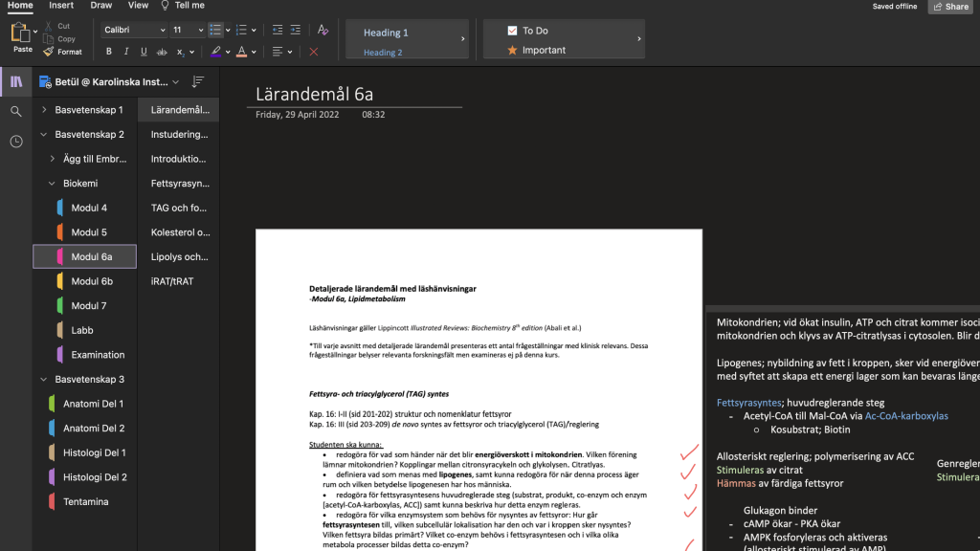Click the Share button

coord(949,7)
